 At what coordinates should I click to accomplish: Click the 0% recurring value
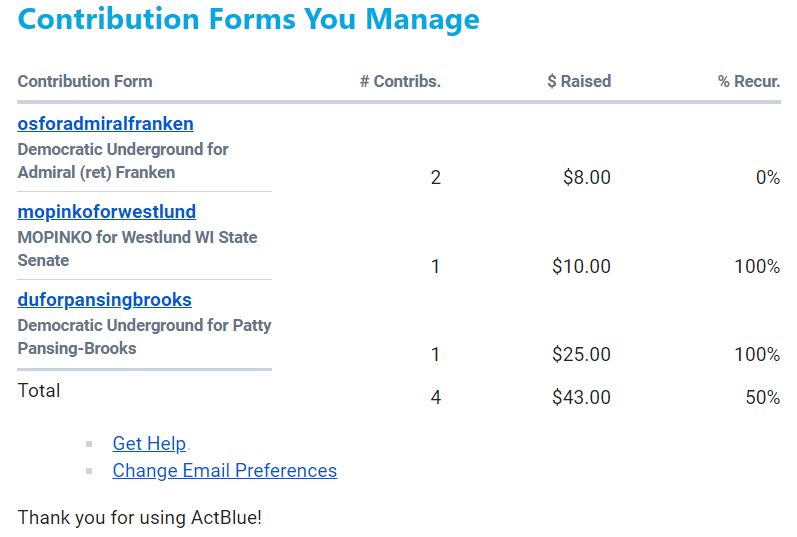click(767, 178)
